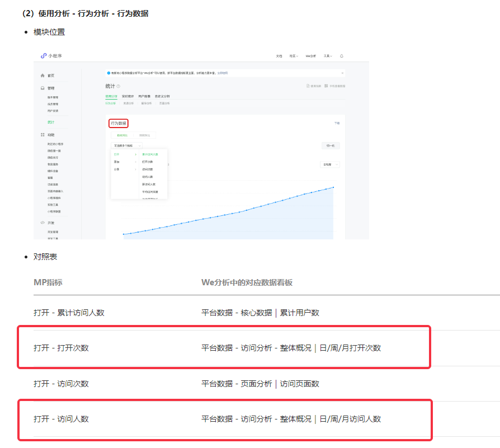Image resolution: width=500 pixels, height=448 pixels.
Task: Choose 打开次数 in metric list
Action: [148, 162]
